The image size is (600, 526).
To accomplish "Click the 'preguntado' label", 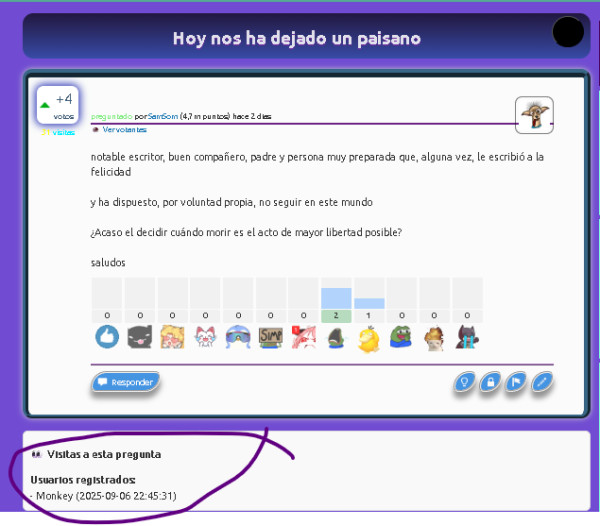I will pyautogui.click(x=111, y=116).
